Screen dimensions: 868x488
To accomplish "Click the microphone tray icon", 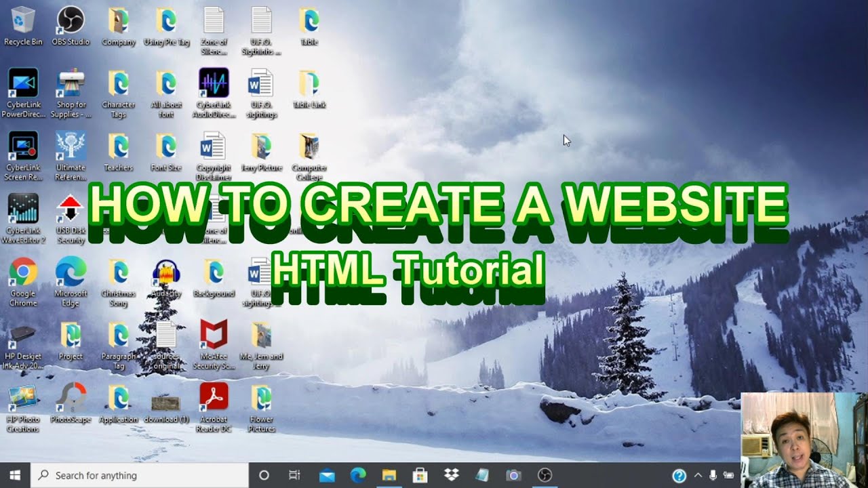I will [713, 475].
